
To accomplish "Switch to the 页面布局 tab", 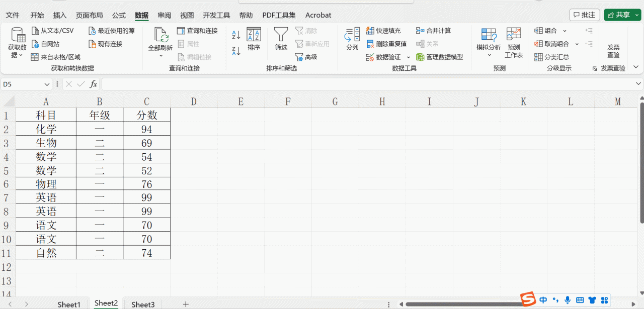I will tap(89, 15).
